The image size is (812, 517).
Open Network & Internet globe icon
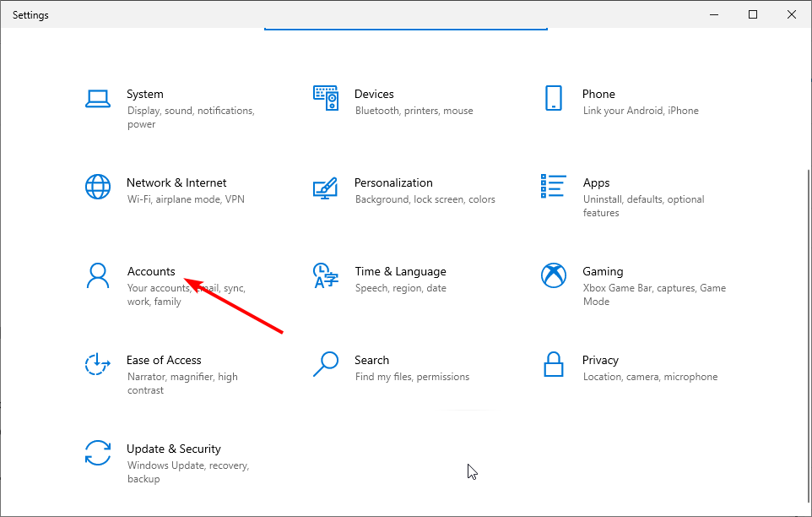[x=98, y=187]
